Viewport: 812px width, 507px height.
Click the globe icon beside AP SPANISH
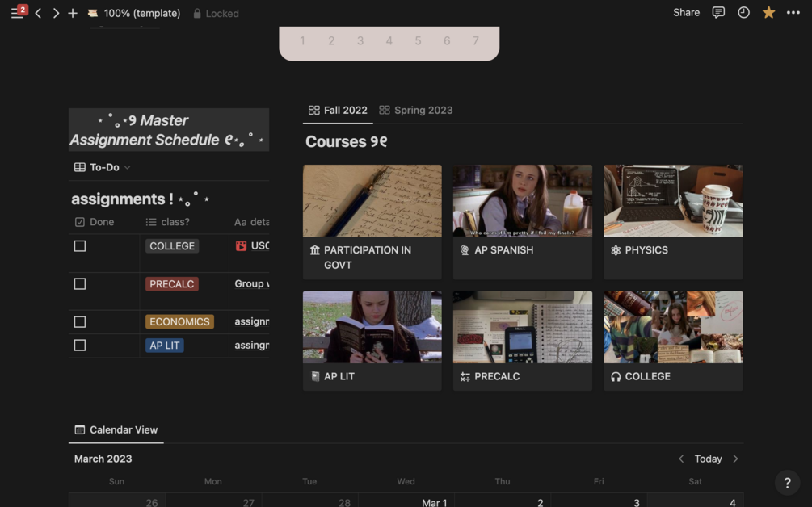coord(465,250)
